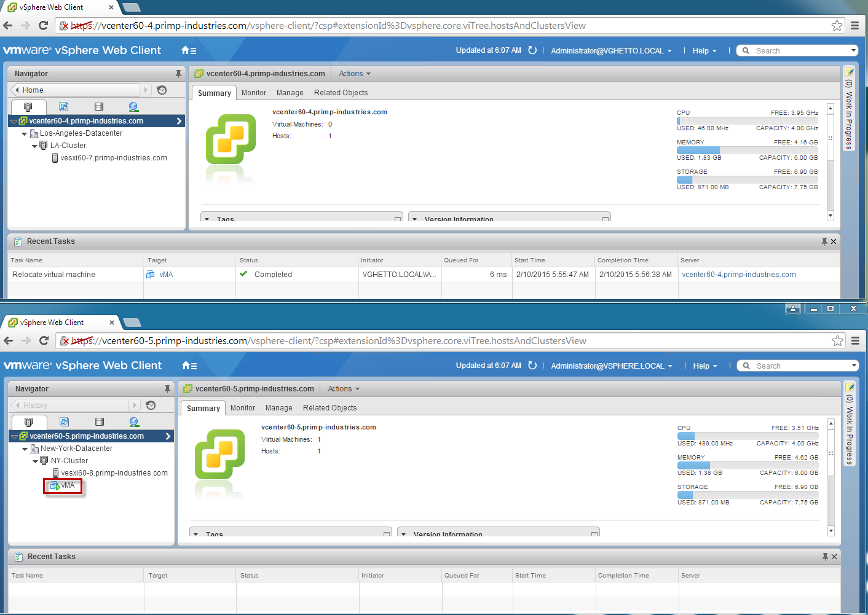Bookmark the vcenter60-5 page with the star

(837, 340)
